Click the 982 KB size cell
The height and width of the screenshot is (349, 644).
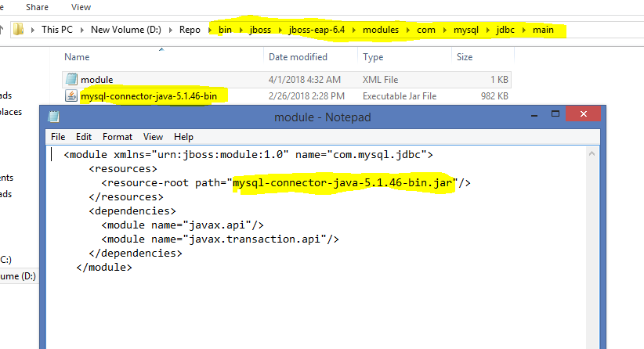tap(494, 96)
